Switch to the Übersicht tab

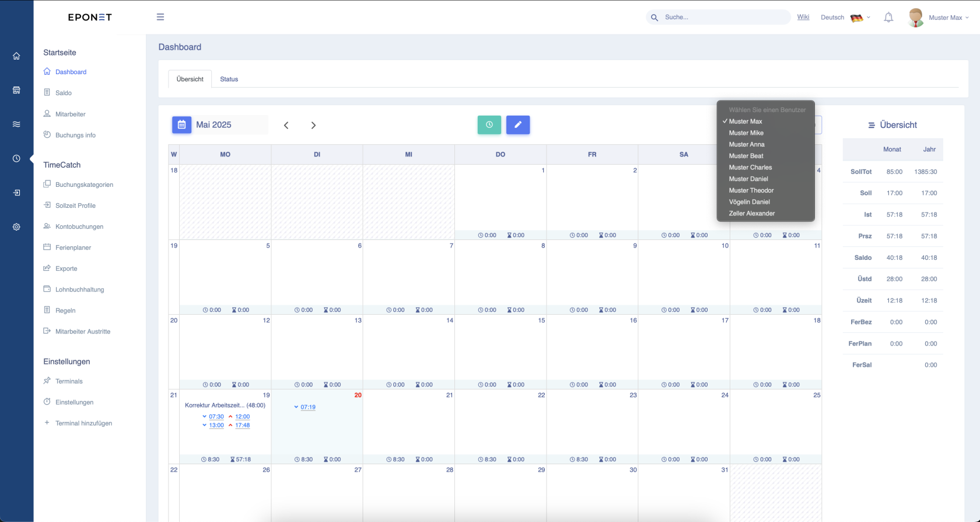(190, 79)
